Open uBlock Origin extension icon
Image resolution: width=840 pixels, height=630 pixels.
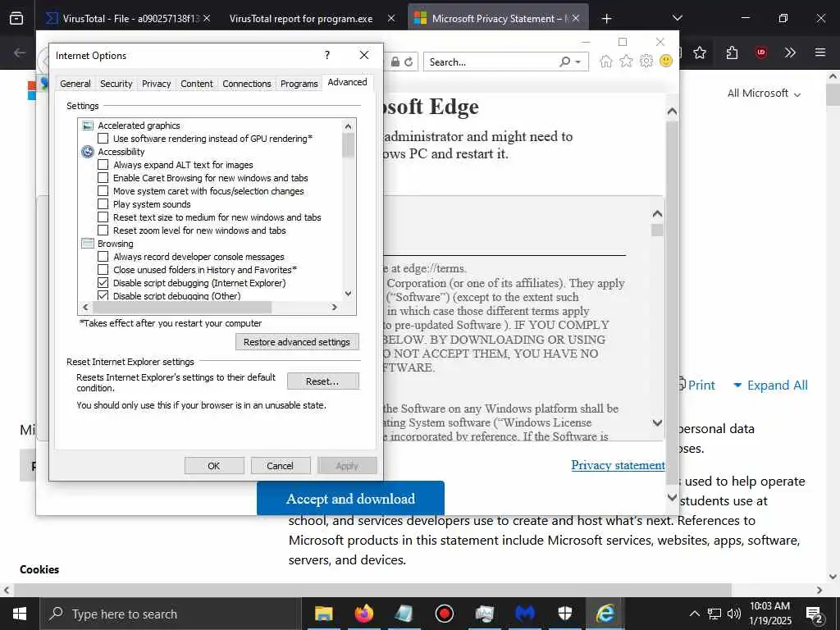tap(760, 52)
